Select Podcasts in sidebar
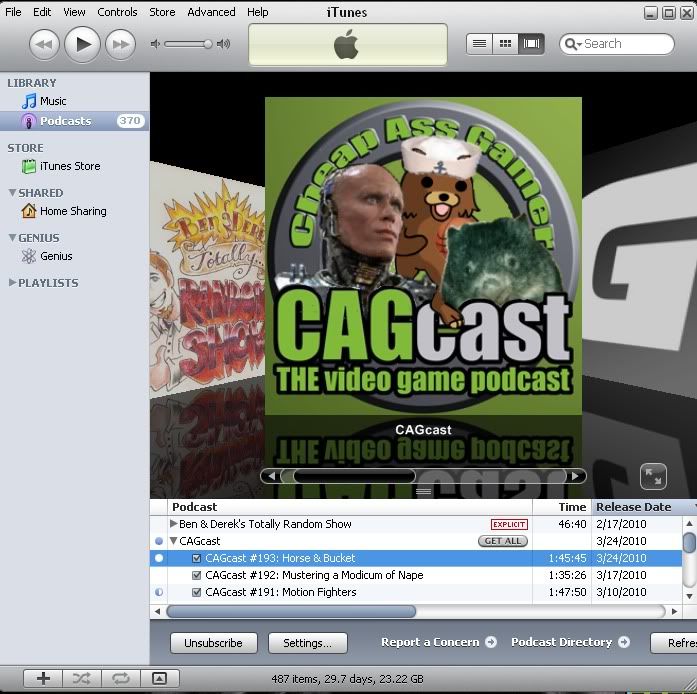 [x=75, y=121]
